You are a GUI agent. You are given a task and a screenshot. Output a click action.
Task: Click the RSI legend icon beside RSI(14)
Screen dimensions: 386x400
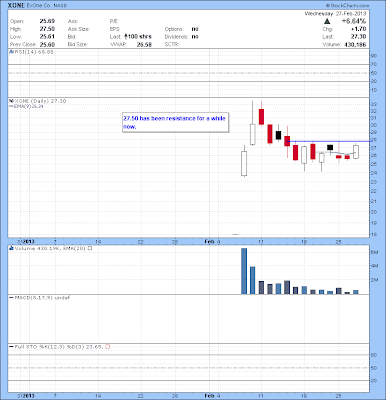tap(11, 52)
